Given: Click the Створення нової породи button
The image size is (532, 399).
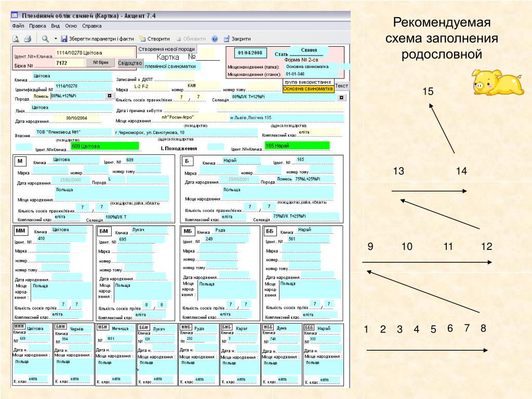Looking at the screenshot, I should (x=166, y=49).
